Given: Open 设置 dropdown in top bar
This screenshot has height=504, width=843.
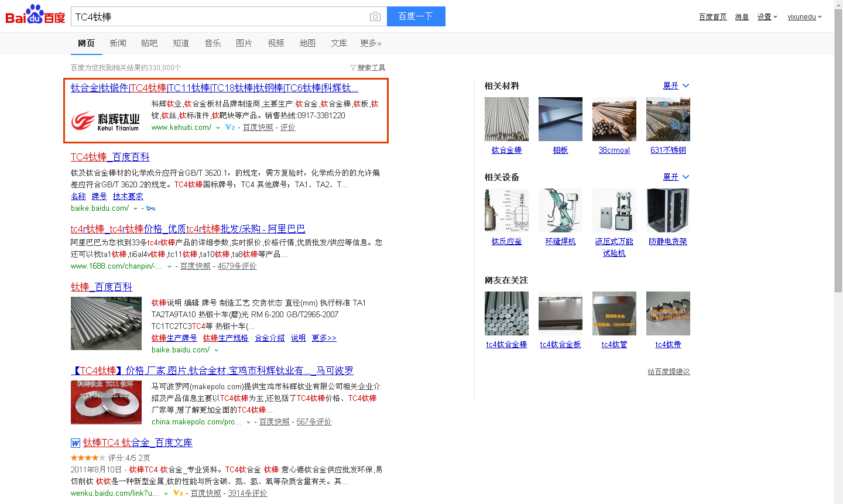Looking at the screenshot, I should pyautogui.click(x=767, y=17).
